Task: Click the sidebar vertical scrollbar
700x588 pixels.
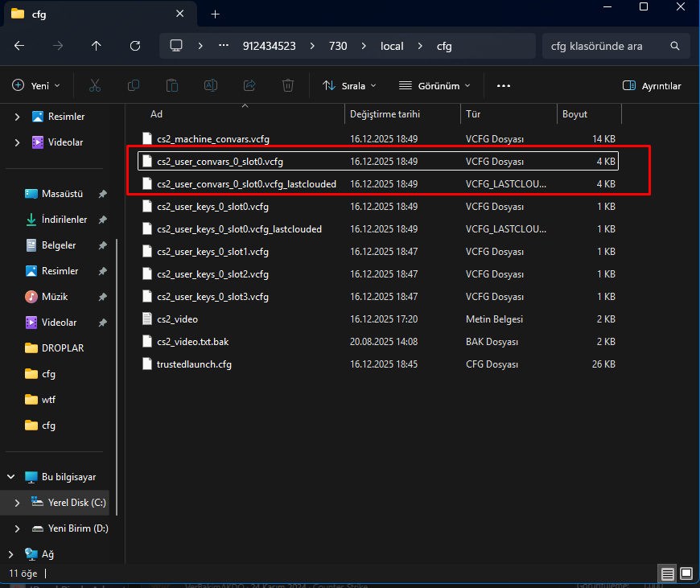Action: click(117, 377)
